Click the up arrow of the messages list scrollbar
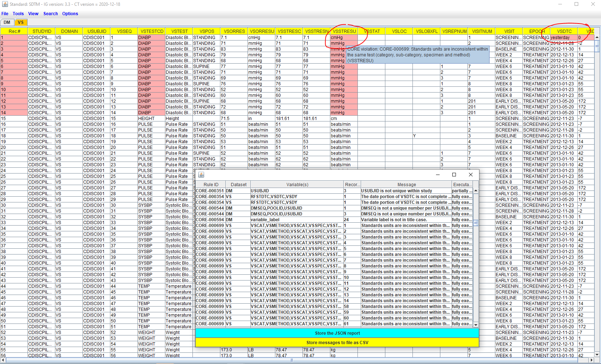The height and width of the screenshot is (364, 601). (476, 190)
